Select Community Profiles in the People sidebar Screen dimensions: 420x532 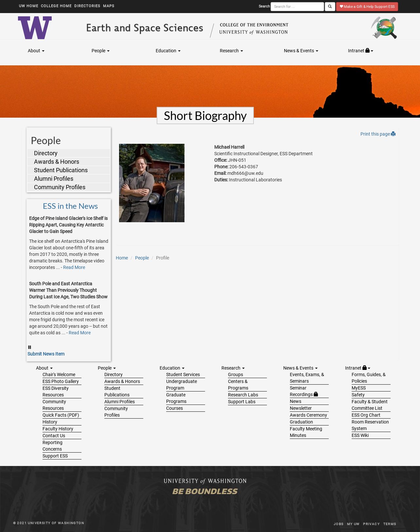pos(69,187)
